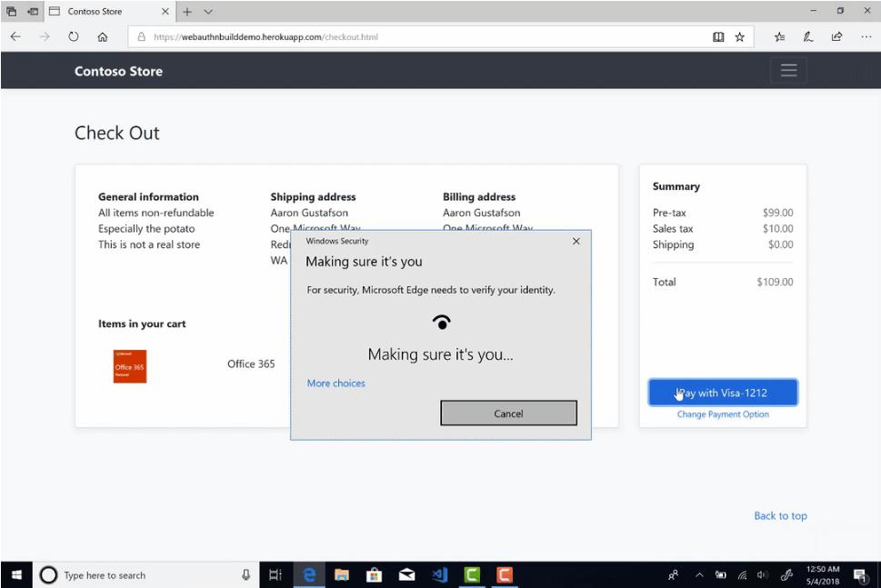This screenshot has width=881, height=588.
Task: Share this page using the share icon
Action: 836,37
